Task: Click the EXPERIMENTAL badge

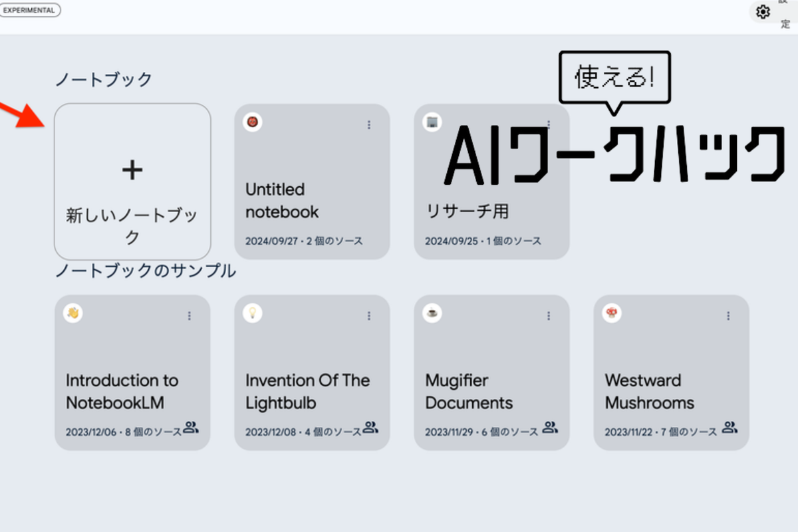Action: click(x=30, y=10)
